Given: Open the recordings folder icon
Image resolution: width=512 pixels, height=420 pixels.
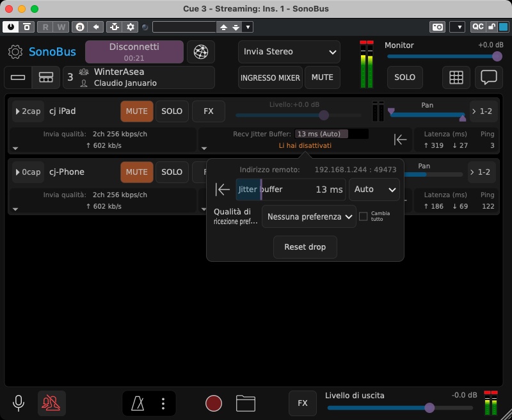Looking at the screenshot, I should coord(246,403).
